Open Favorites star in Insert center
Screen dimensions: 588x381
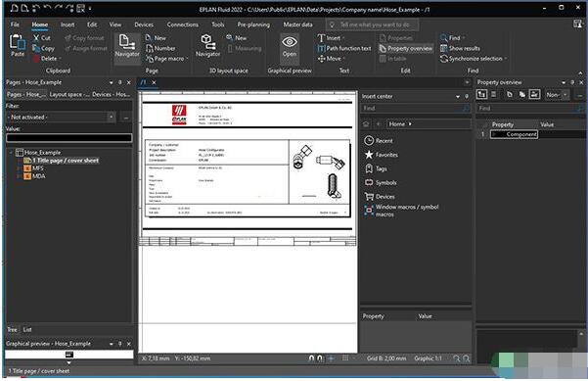(381, 155)
